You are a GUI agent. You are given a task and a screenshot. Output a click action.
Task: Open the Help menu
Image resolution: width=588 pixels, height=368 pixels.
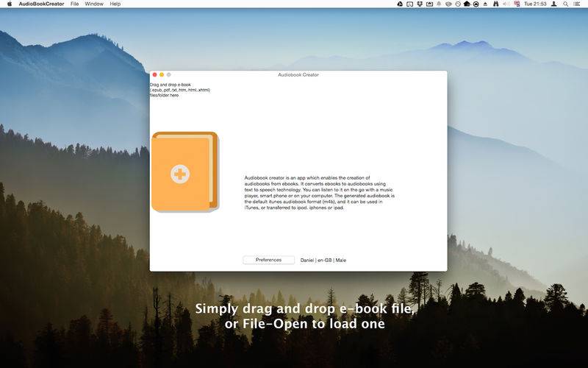click(115, 4)
